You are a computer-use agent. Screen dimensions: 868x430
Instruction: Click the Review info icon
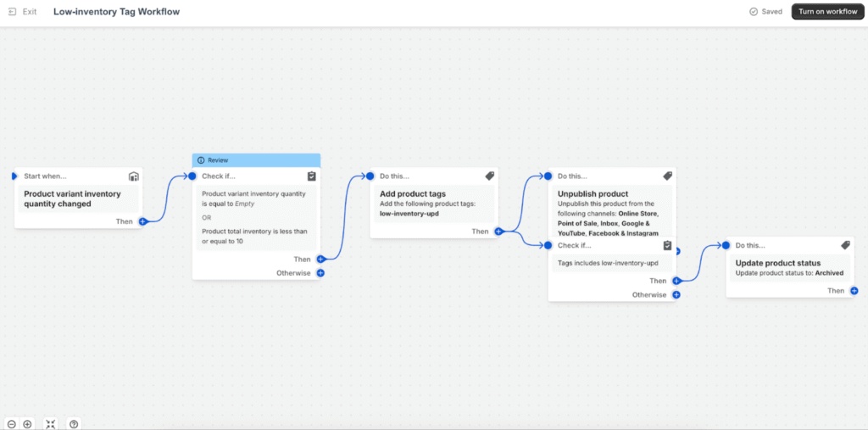tap(201, 160)
